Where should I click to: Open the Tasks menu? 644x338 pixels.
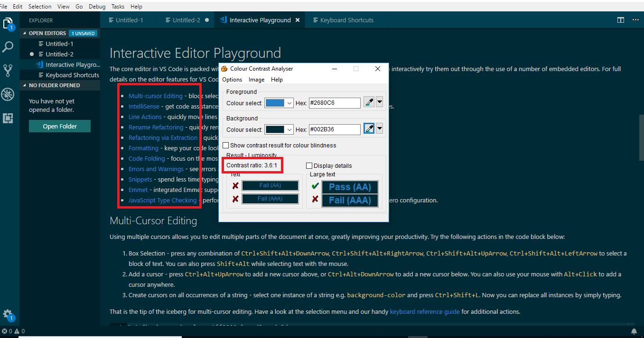point(118,7)
